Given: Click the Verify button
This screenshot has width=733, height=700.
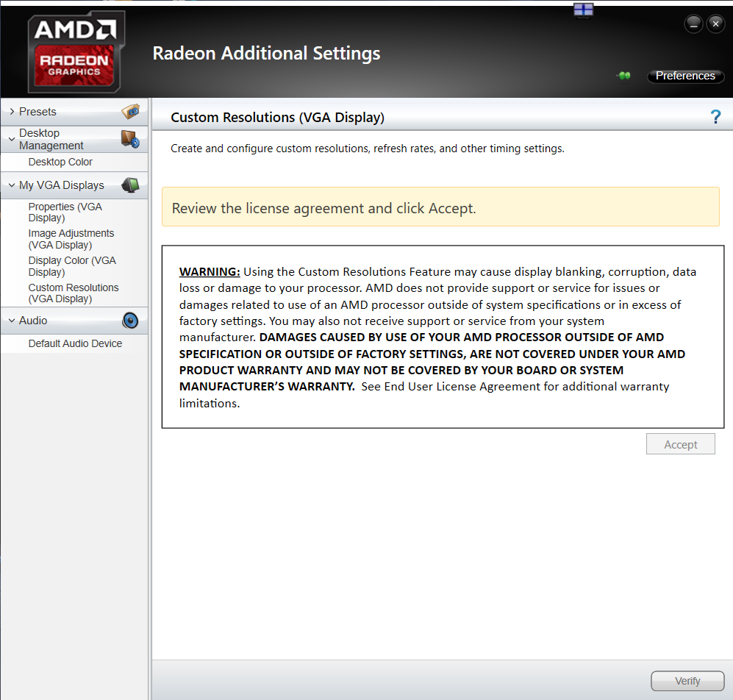Looking at the screenshot, I should pos(687,681).
